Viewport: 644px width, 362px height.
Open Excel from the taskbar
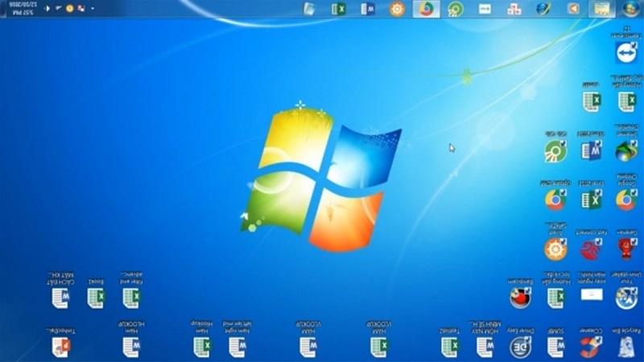point(338,9)
